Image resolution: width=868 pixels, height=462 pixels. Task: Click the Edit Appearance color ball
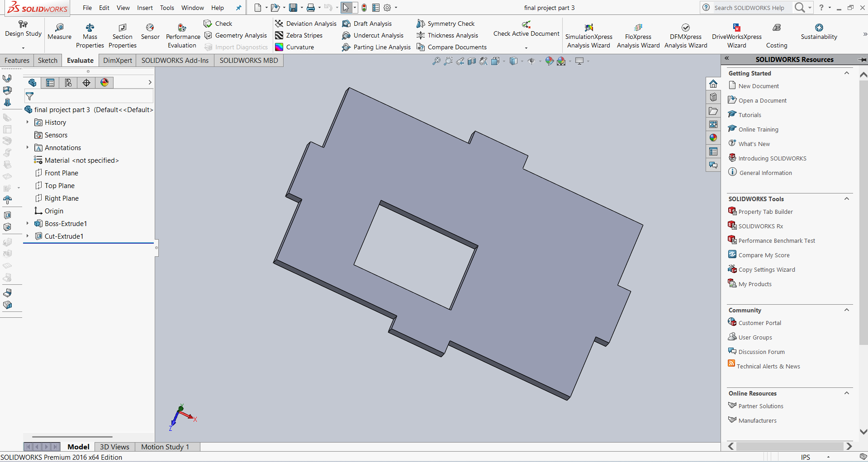(x=549, y=61)
